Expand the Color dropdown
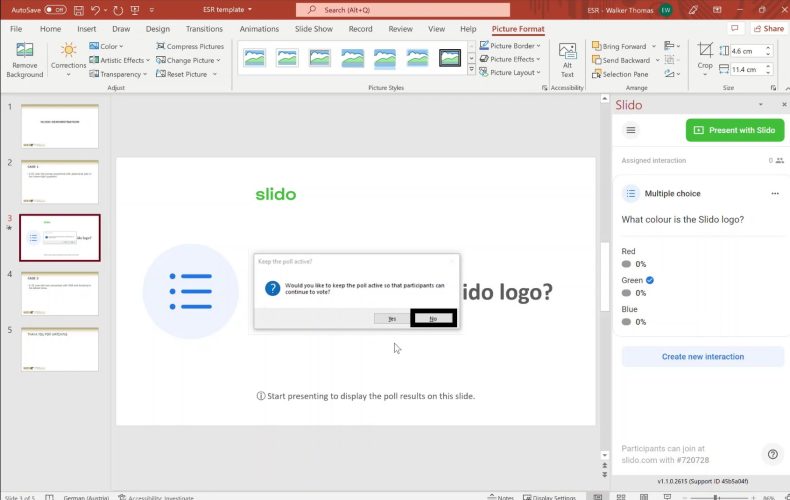Screen dimensions: 790x500 tap(110, 46)
